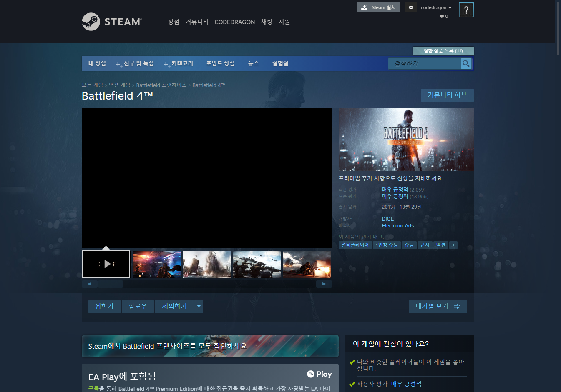Click the 모든 게임 breadcrumb link

[92, 85]
